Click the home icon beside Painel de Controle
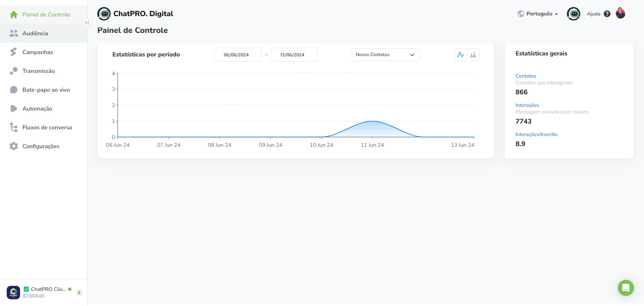644x306 pixels. tap(14, 14)
